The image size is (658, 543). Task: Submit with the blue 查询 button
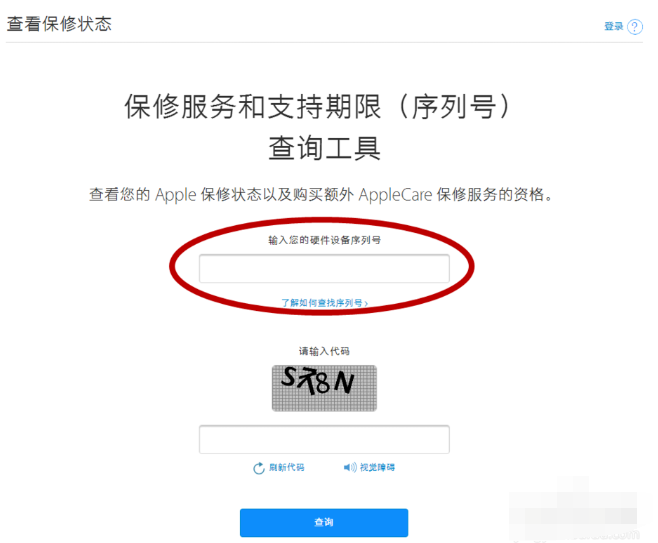324,523
